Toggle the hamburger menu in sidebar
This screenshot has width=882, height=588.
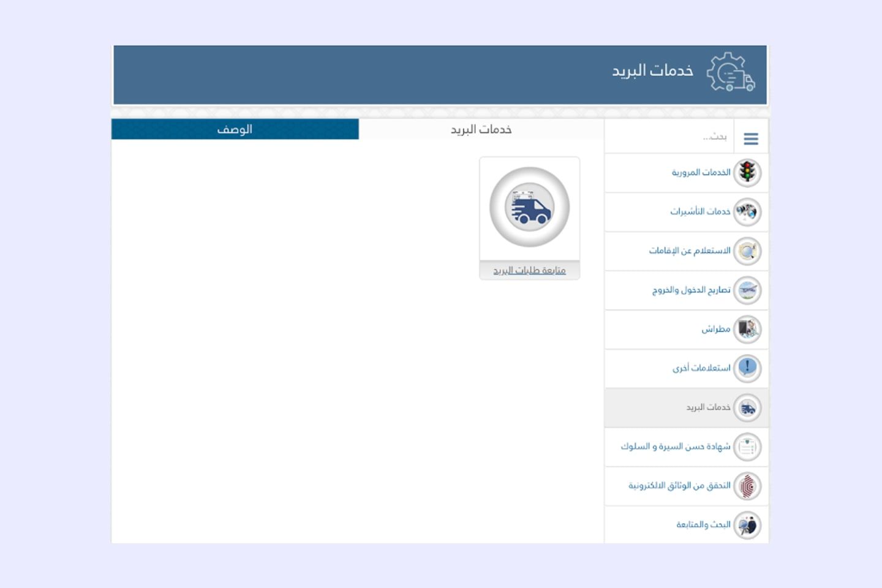751,139
